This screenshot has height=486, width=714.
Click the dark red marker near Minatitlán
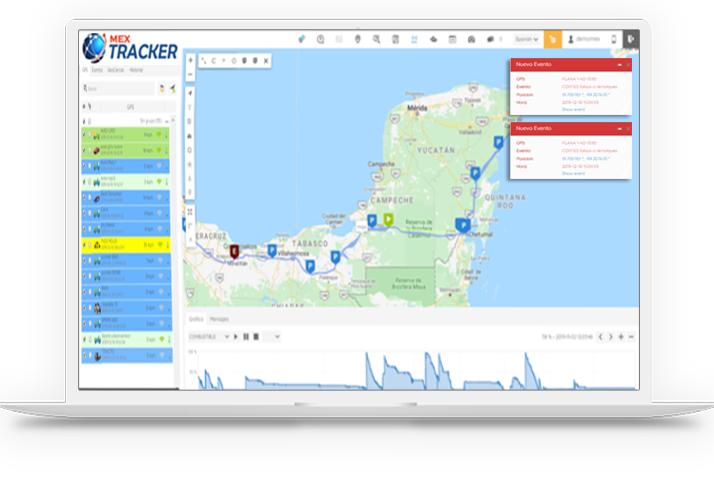coord(235,250)
